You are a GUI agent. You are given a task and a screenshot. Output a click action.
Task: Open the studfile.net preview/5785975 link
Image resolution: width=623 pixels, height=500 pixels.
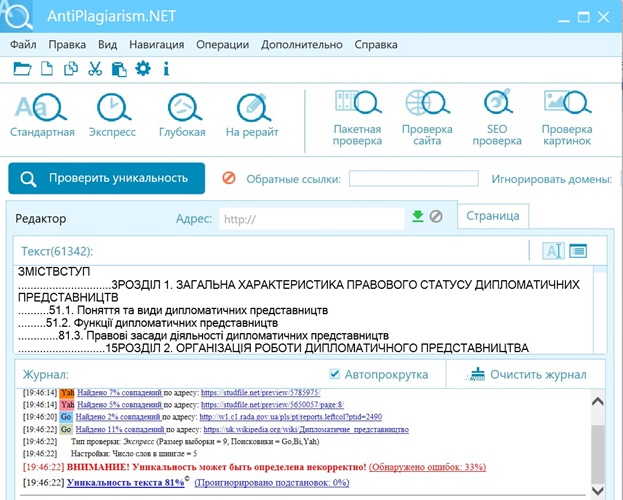tap(261, 393)
